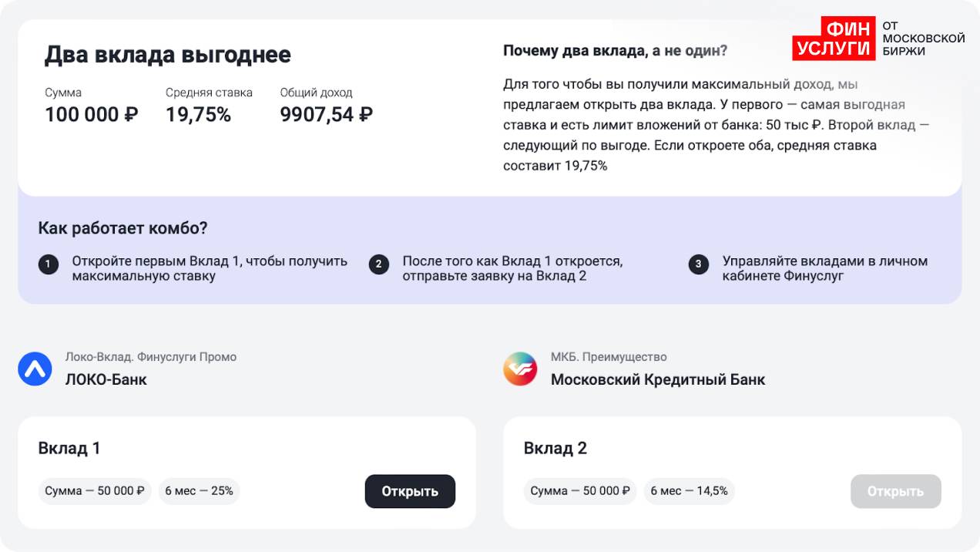Click the МКБ. Преимущество product label
Viewport: 980px width, 552px height.
tap(609, 357)
